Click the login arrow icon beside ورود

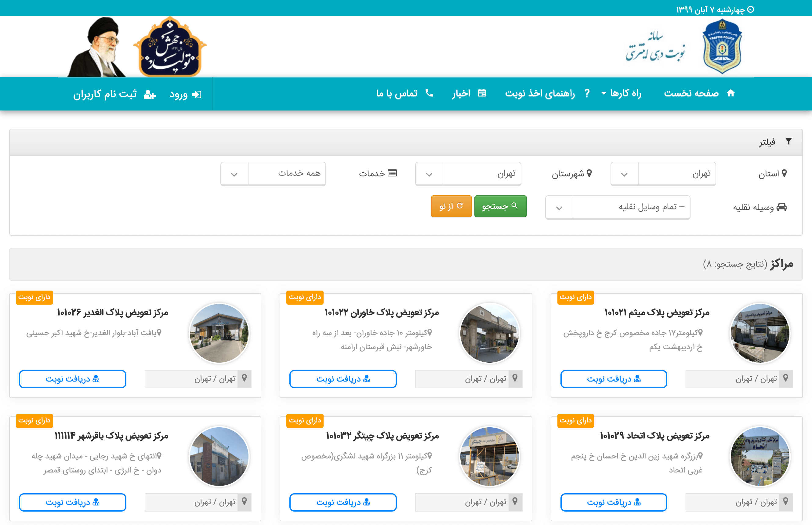click(197, 94)
